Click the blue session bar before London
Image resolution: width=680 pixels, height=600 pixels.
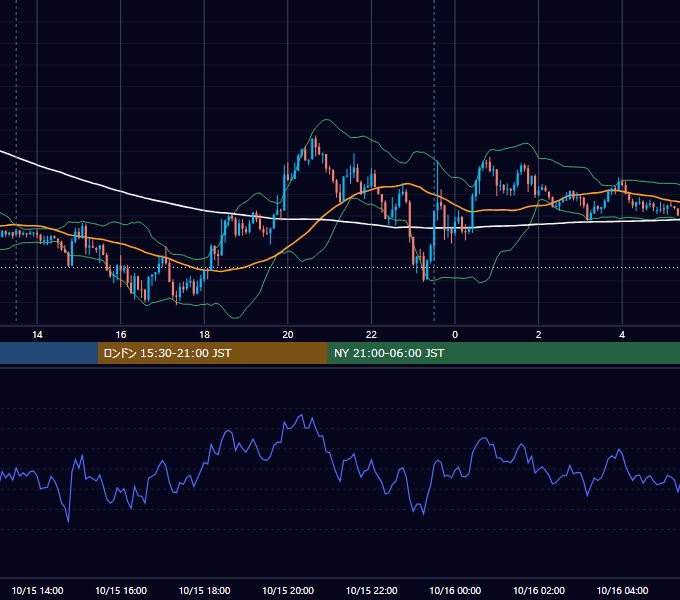click(49, 353)
